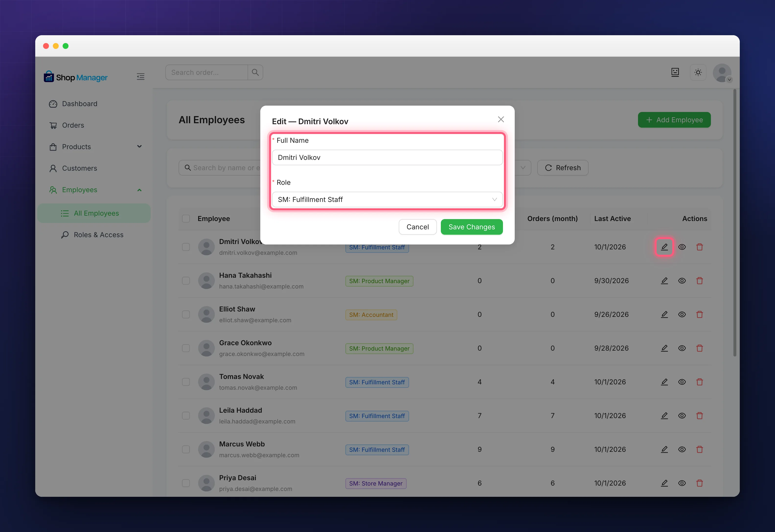Collapse the Employees menu chevron
The width and height of the screenshot is (775, 532).
[x=139, y=190]
